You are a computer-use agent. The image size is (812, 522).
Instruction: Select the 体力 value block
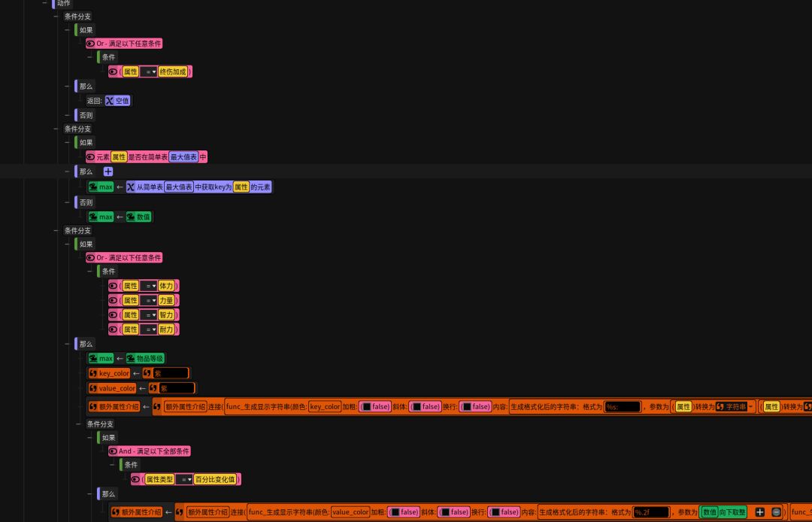(166, 286)
